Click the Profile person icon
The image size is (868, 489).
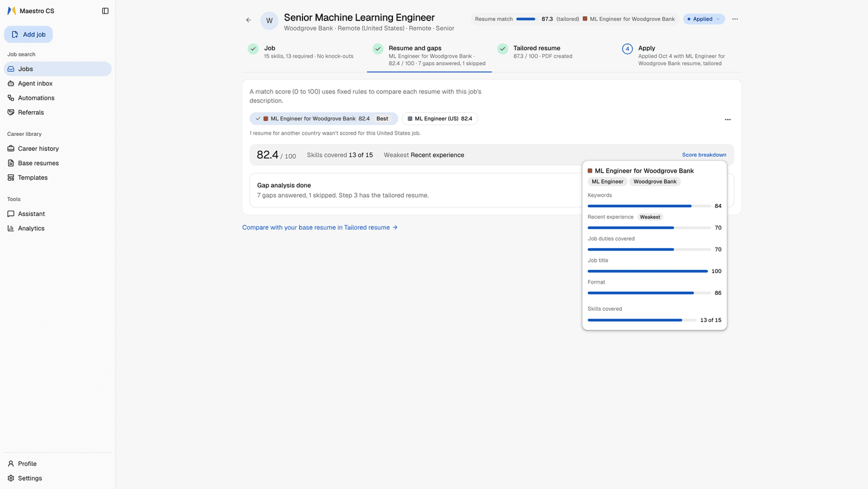(11, 464)
